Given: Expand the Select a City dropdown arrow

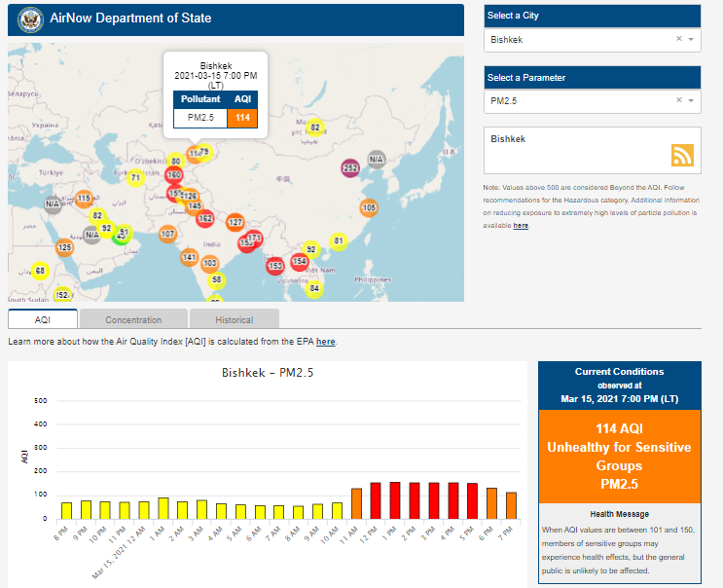Looking at the screenshot, I should coord(691,40).
